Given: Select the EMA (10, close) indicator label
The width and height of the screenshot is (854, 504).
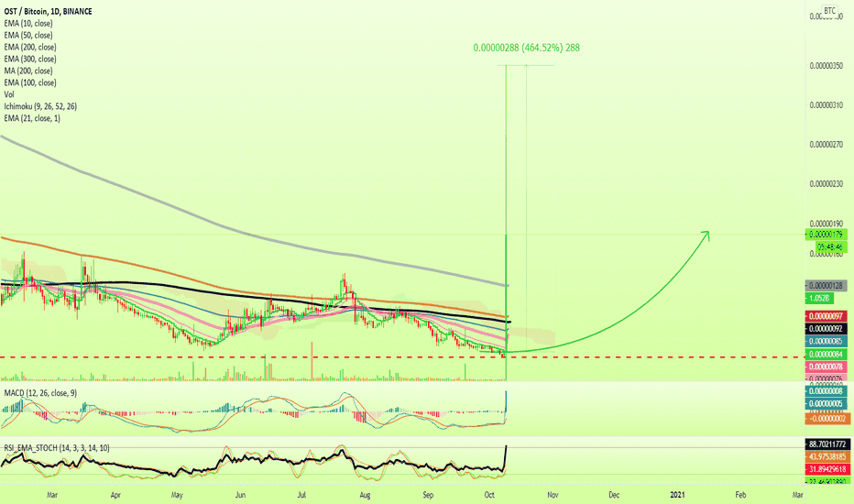Looking at the screenshot, I should tap(28, 24).
